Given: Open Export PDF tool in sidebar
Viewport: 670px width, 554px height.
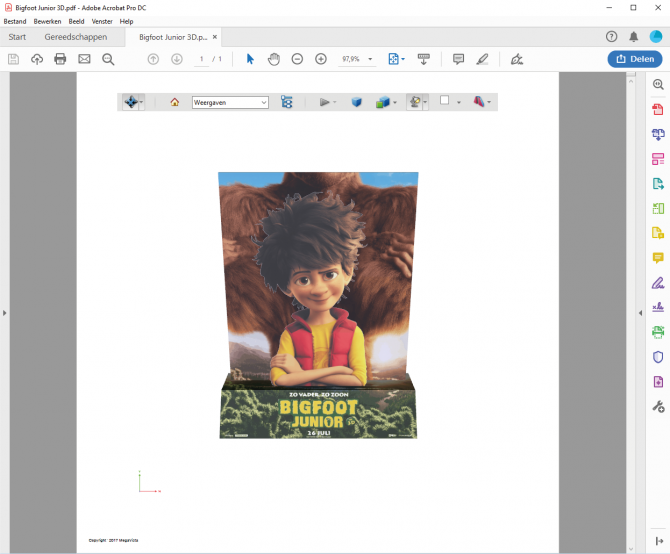Looking at the screenshot, I should [658, 184].
